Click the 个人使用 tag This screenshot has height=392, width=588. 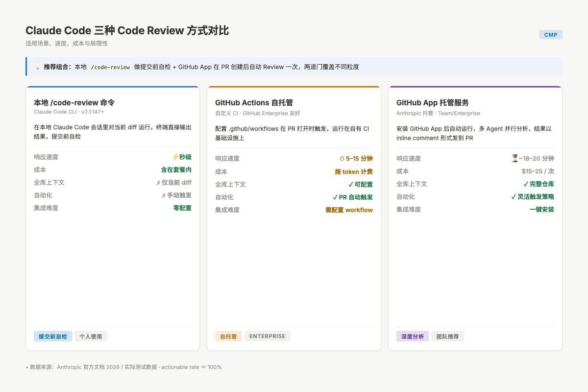[x=91, y=337]
